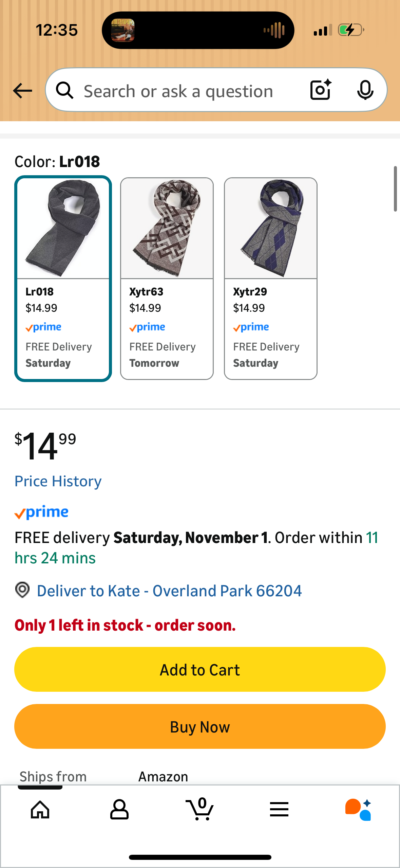
Task: Tap the location pin icon
Action: point(22,590)
